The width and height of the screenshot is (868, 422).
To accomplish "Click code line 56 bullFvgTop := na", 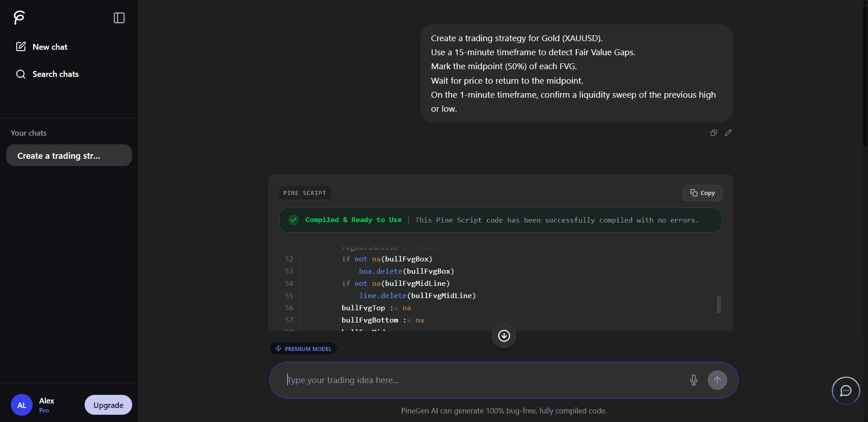I will tap(376, 308).
